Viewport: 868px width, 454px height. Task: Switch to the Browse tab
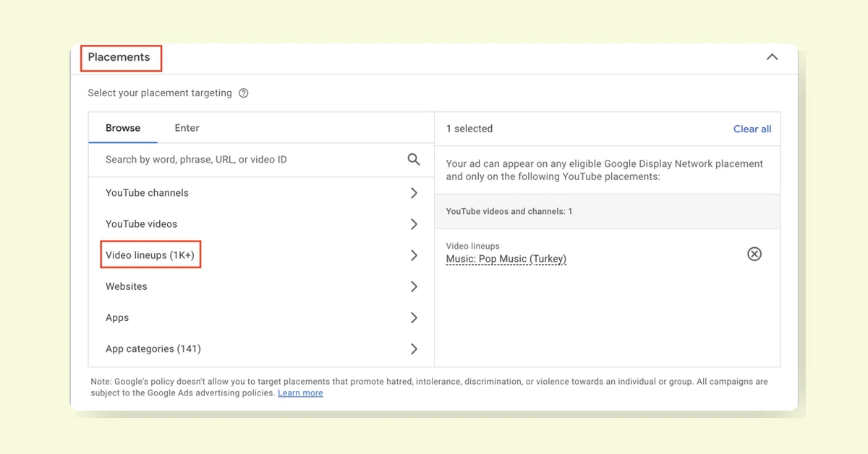pos(123,128)
